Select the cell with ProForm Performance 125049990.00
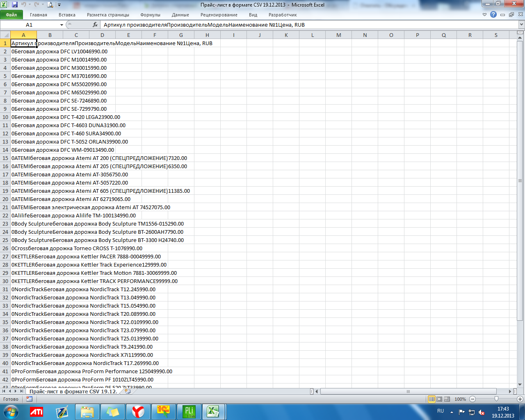The image size is (525, 420). [x=23, y=371]
